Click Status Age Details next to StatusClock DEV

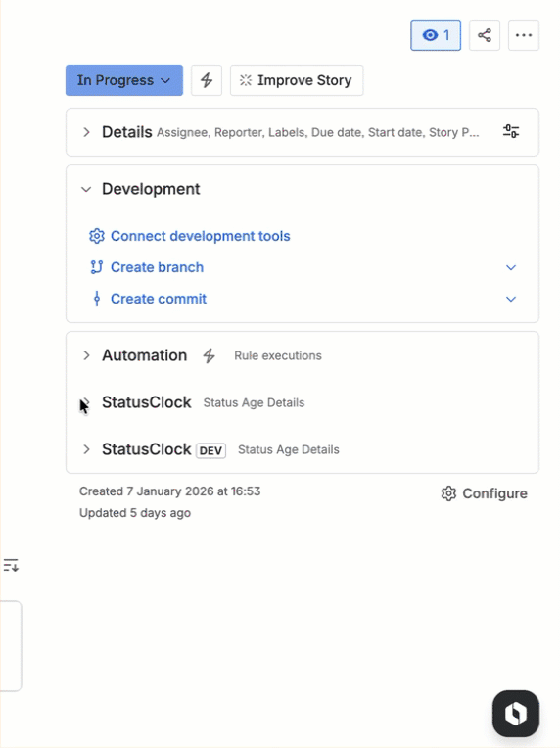point(289,449)
